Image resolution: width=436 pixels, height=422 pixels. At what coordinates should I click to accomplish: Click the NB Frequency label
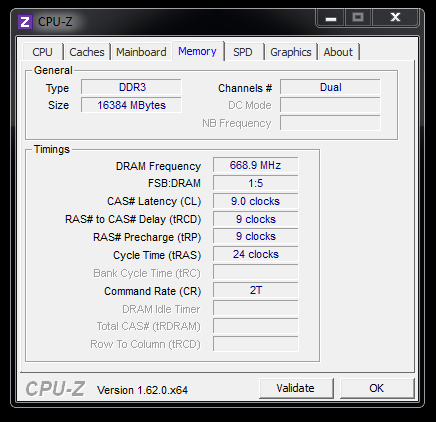237,123
